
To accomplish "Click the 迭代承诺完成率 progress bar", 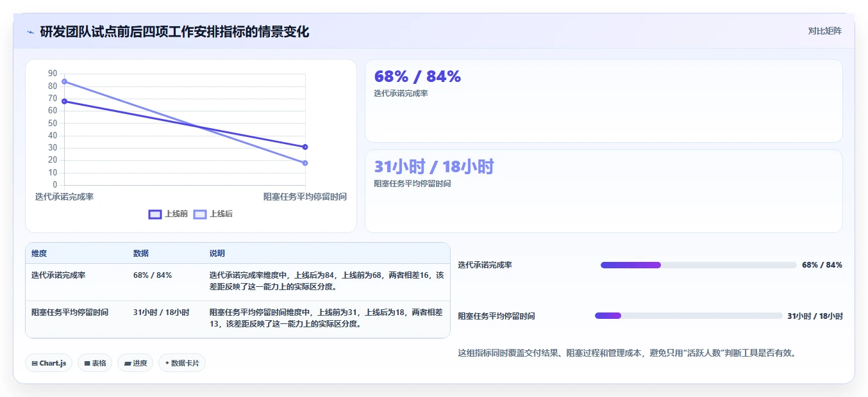I will pyautogui.click(x=699, y=265).
